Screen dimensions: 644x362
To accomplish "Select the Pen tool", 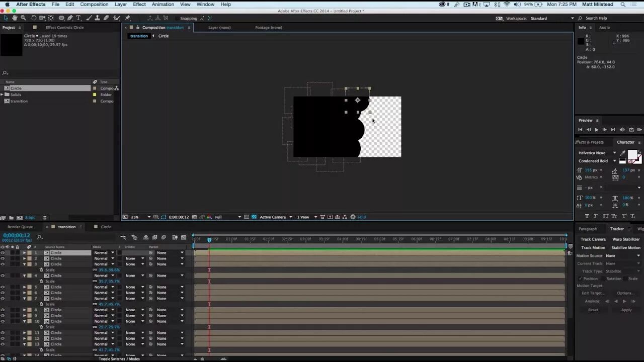I will tap(70, 18).
